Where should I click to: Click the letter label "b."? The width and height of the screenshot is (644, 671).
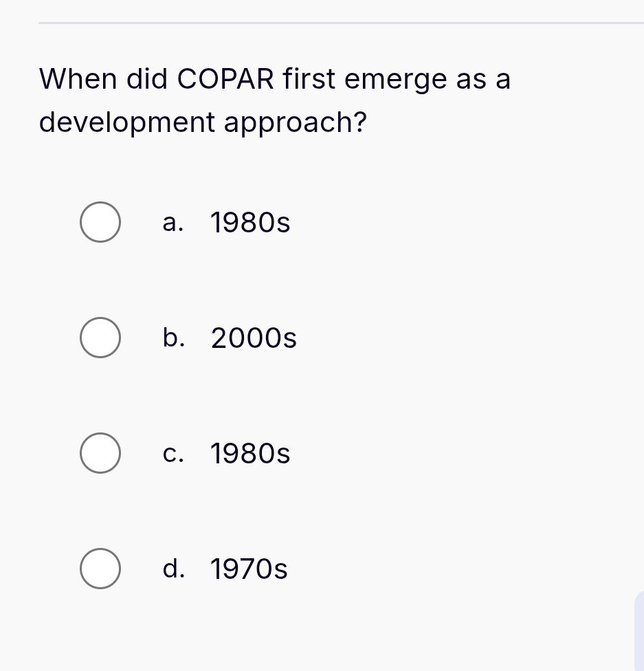pyautogui.click(x=174, y=338)
